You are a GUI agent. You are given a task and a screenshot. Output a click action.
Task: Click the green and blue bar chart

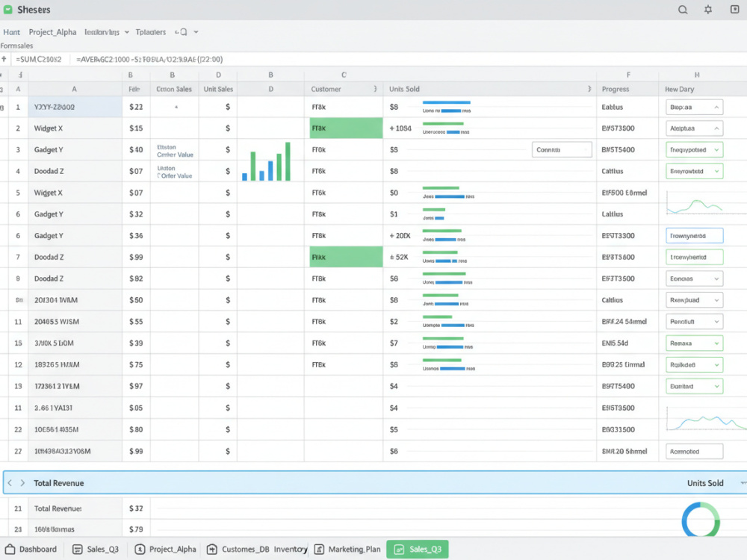click(x=267, y=161)
